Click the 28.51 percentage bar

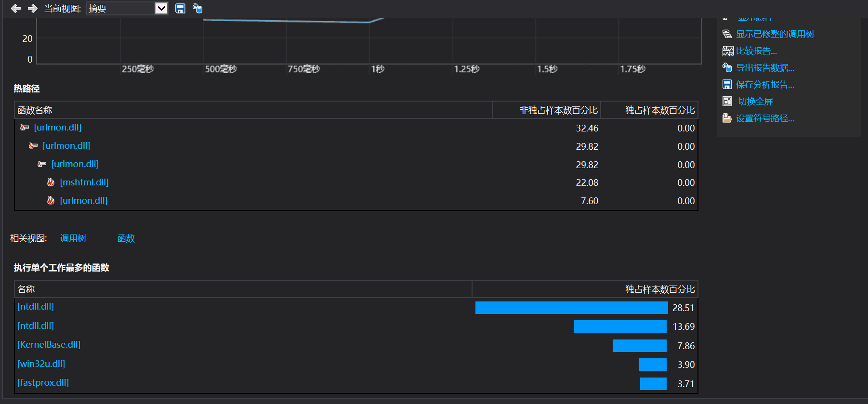[x=571, y=308]
